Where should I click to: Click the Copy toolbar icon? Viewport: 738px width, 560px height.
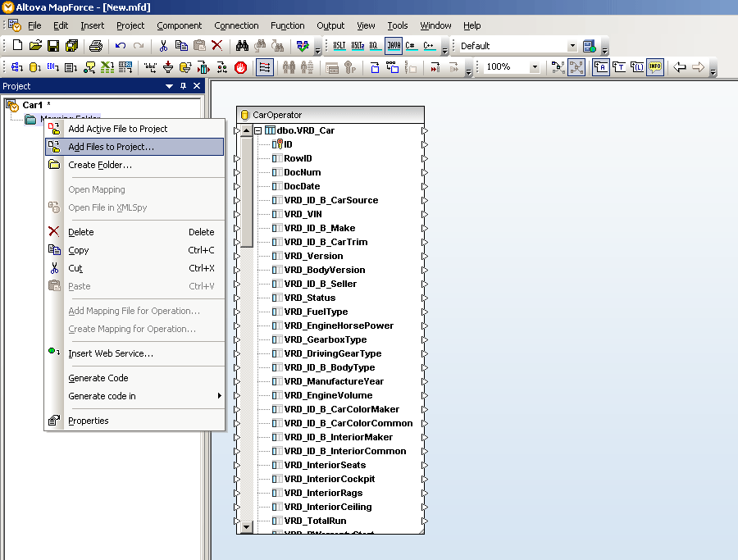click(181, 46)
